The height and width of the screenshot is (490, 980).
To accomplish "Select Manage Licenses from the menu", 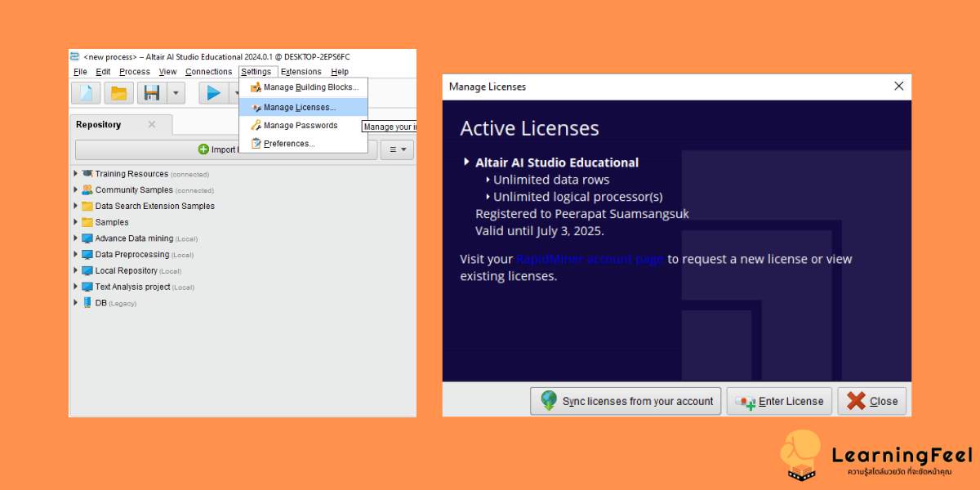I will coord(297,105).
